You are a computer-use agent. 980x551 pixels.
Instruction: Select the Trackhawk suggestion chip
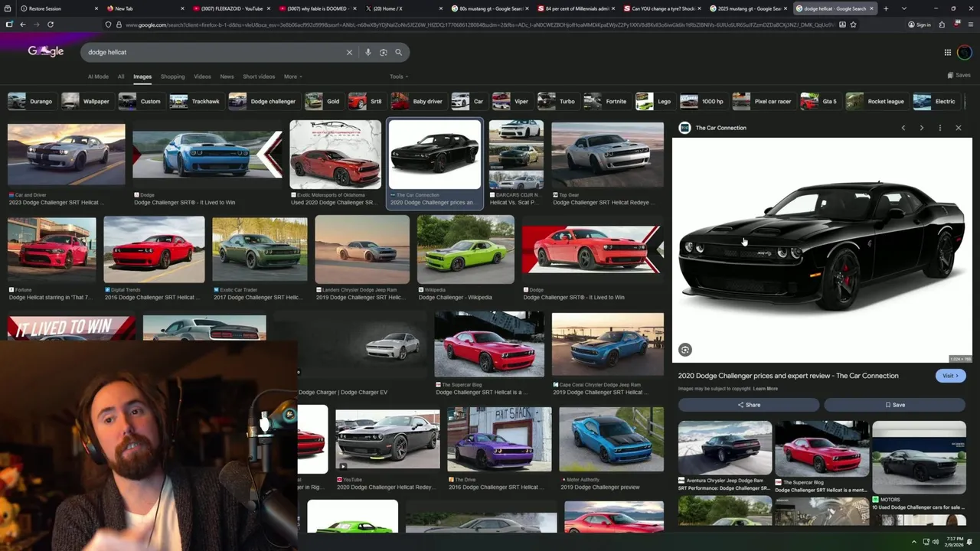coord(195,101)
